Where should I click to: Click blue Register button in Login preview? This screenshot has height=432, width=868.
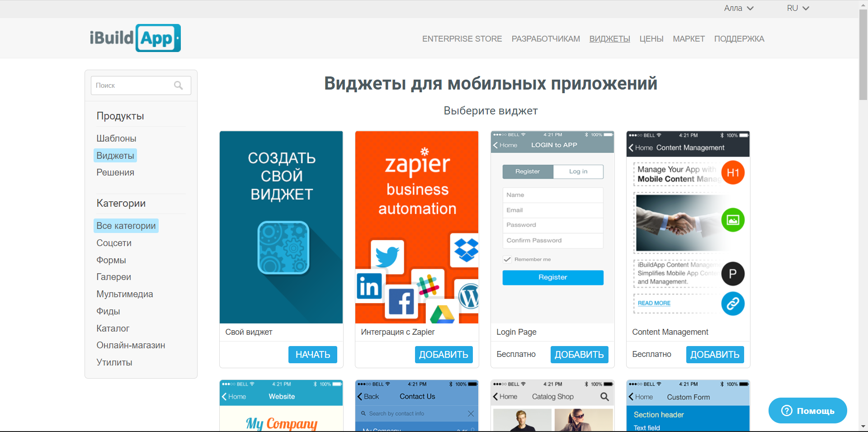(553, 277)
